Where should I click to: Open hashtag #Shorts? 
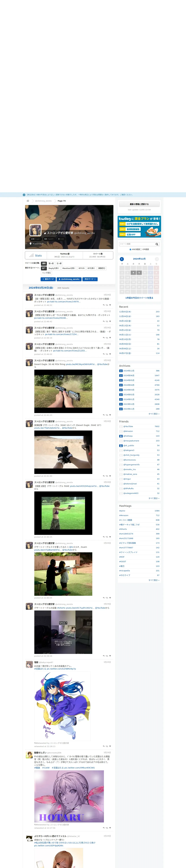coord(123,529)
